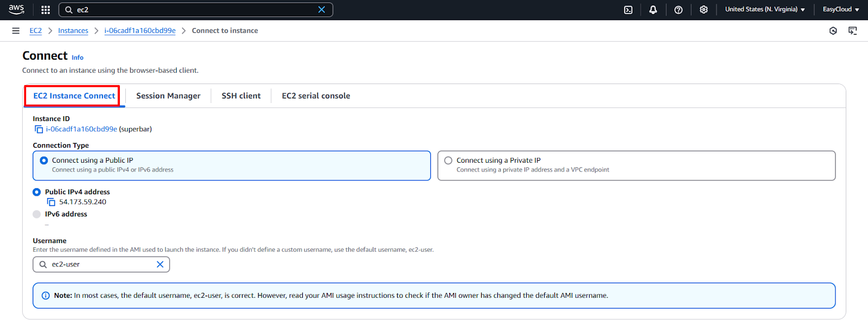Screen dimensions: 868x320
Task: Open the settings gear in top bar
Action: 704,10
